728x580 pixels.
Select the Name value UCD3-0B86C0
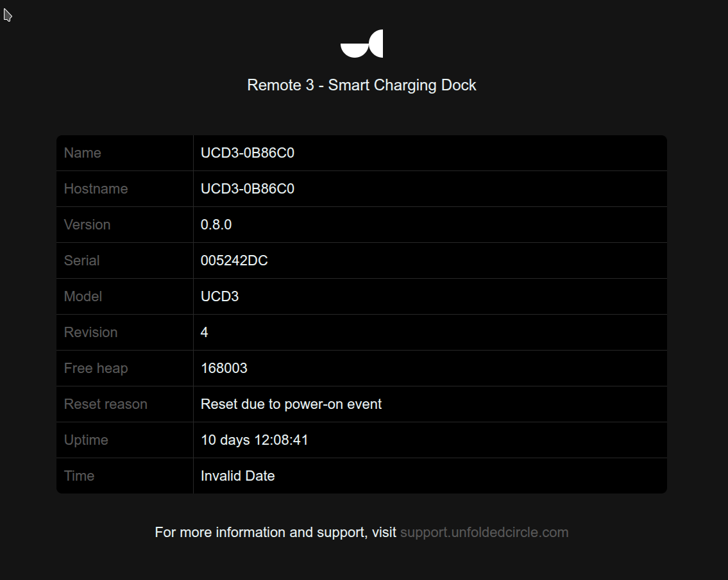pos(248,153)
